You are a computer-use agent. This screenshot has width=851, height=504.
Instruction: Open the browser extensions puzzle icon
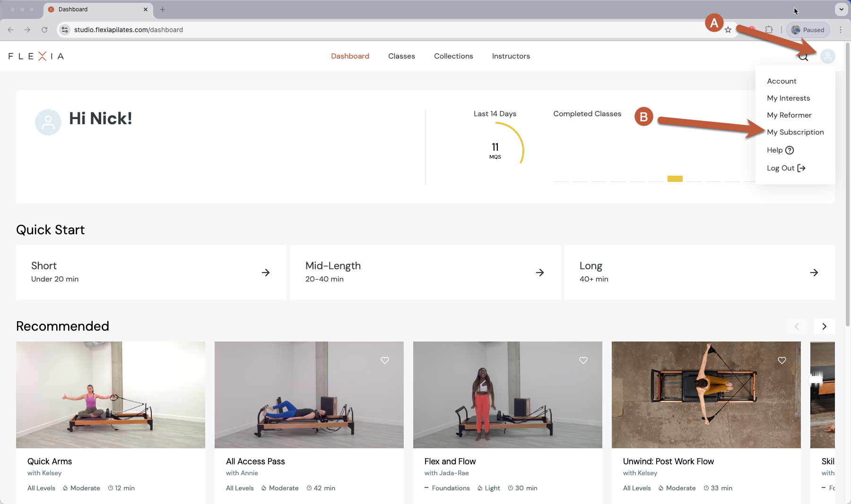[x=769, y=30]
